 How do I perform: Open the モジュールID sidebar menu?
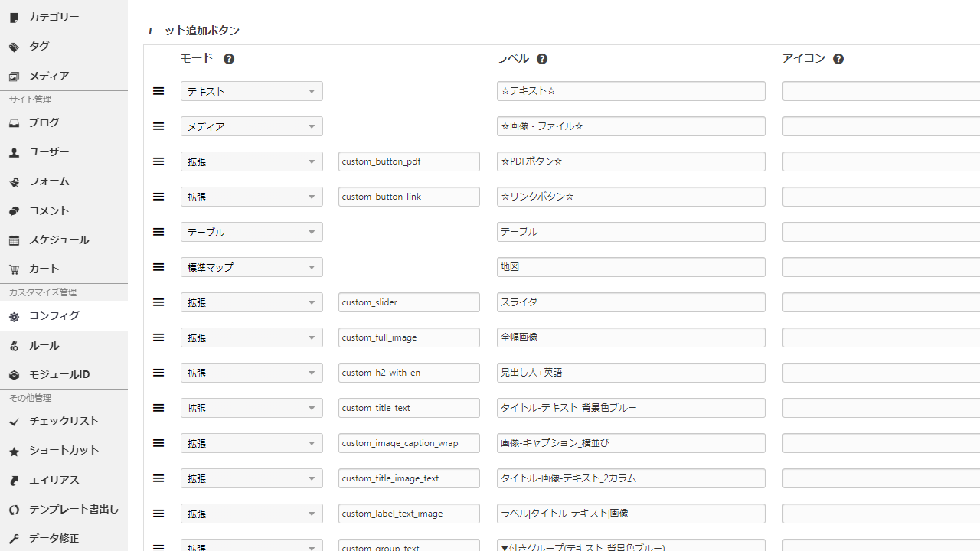59,375
